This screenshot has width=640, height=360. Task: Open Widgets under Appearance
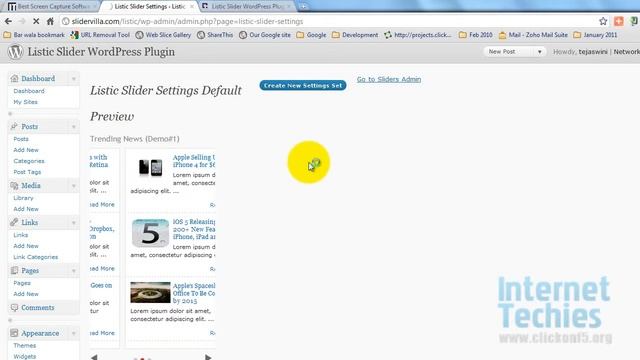point(24,356)
